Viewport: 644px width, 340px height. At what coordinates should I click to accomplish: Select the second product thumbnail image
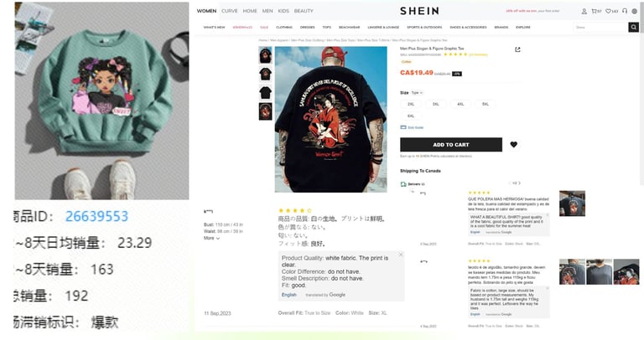tap(265, 75)
